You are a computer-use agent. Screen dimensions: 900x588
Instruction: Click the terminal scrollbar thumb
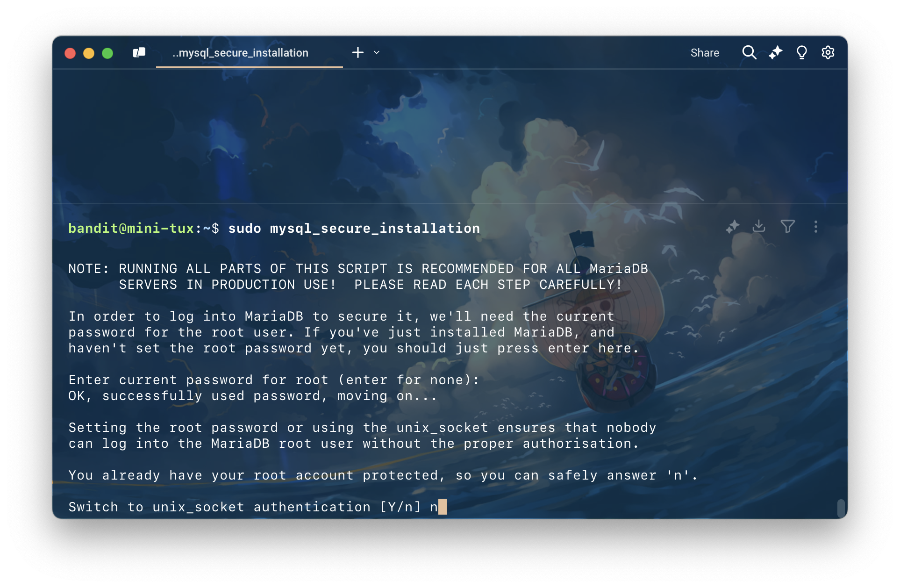point(841,508)
